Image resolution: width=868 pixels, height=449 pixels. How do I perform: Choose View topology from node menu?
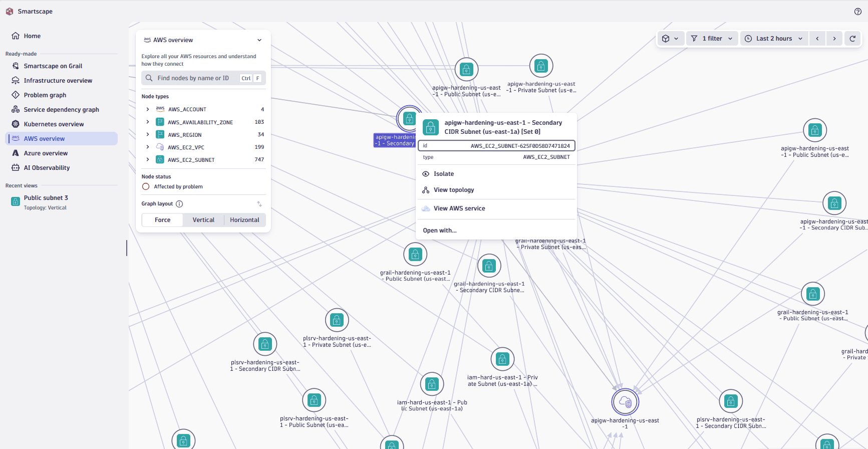click(496, 190)
